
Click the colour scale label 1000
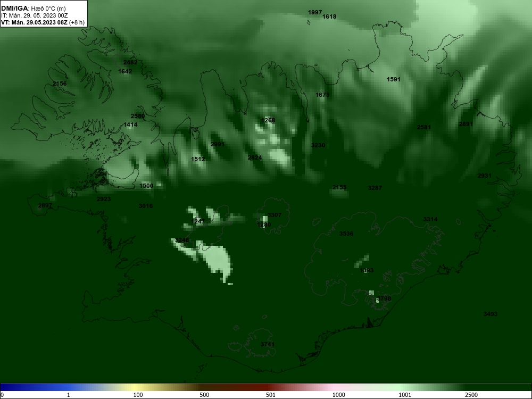(x=338, y=395)
